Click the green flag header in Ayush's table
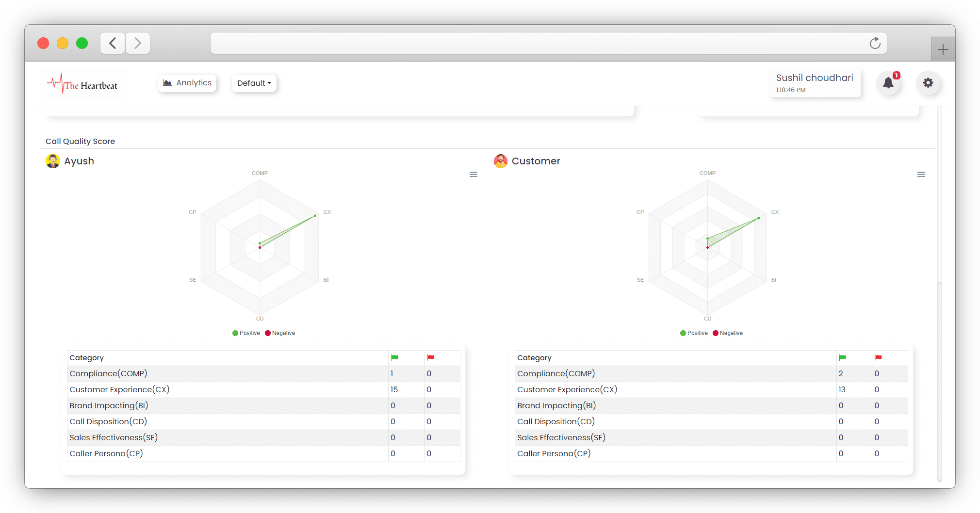Viewport: 980px width, 513px height. pyautogui.click(x=394, y=357)
